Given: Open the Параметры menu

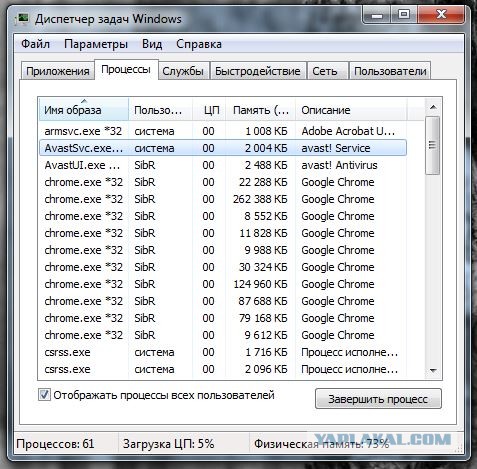Looking at the screenshot, I should point(96,44).
